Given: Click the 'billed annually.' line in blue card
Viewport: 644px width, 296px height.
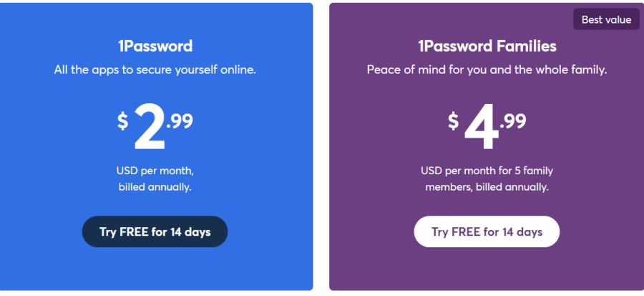Looking at the screenshot, I should (x=155, y=188).
